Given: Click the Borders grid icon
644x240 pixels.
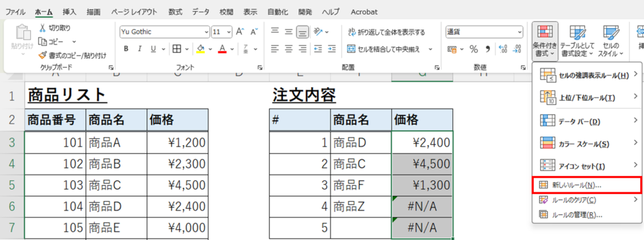Looking at the screenshot, I should [x=177, y=49].
